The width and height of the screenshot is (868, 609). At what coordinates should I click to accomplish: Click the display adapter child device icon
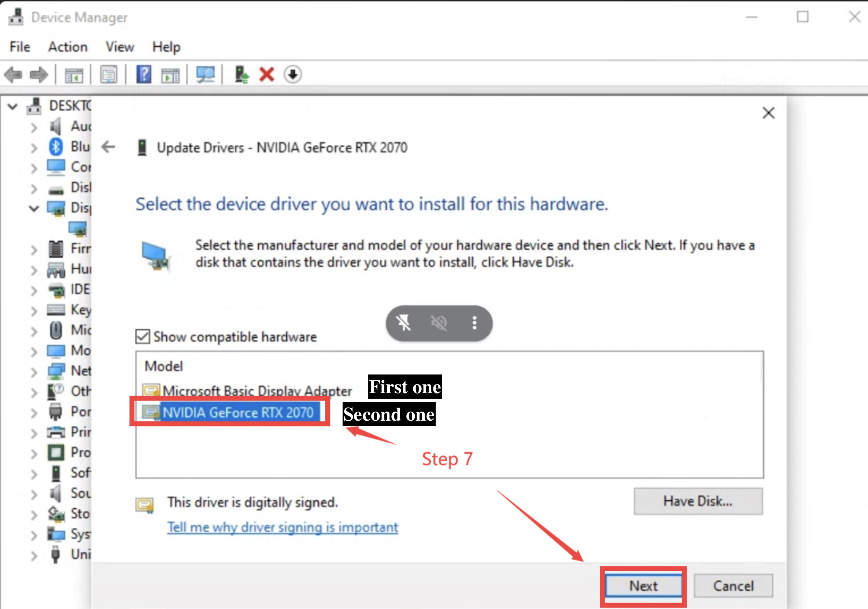pos(78,228)
